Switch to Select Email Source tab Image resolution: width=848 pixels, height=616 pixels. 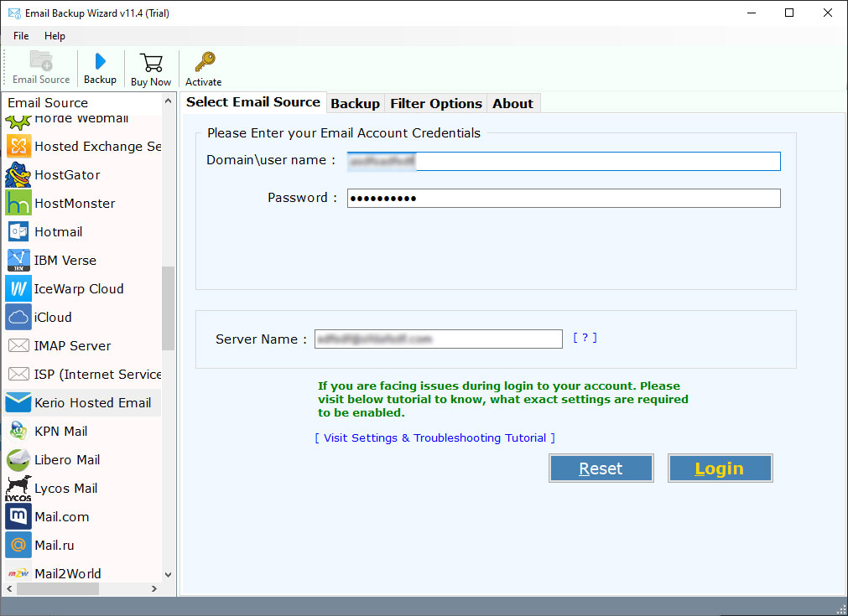click(253, 102)
